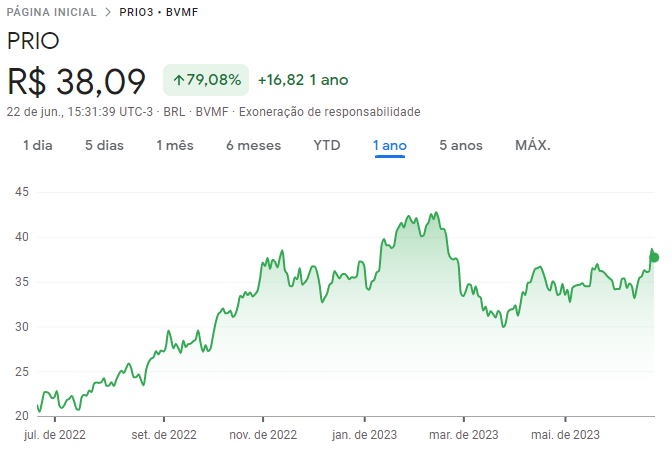
Task: Click the 45 value on y-axis
Action: pos(22,192)
